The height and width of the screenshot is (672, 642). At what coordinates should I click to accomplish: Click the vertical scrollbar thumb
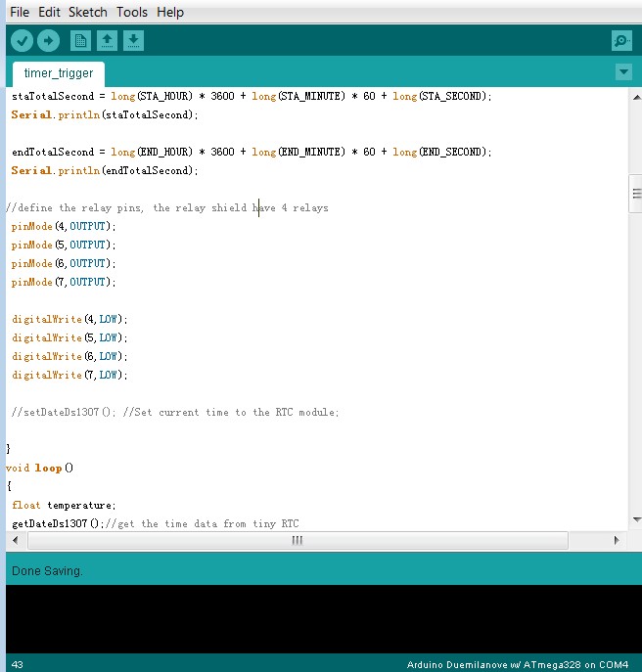coord(636,194)
